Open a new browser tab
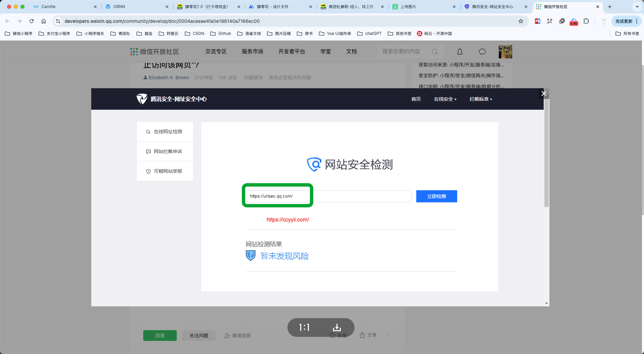The height and width of the screenshot is (354, 644). pos(610,7)
